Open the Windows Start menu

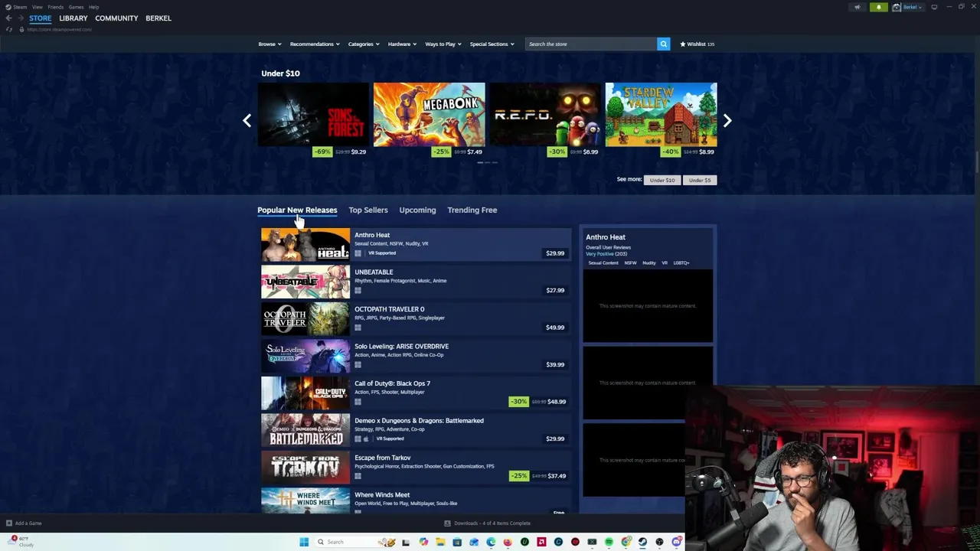point(304,542)
